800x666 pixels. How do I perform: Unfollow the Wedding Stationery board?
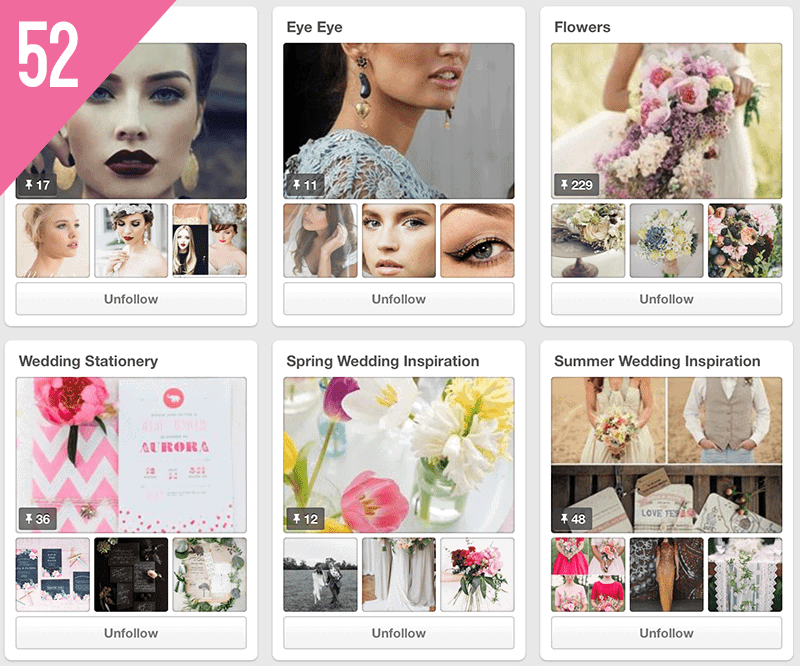point(131,633)
